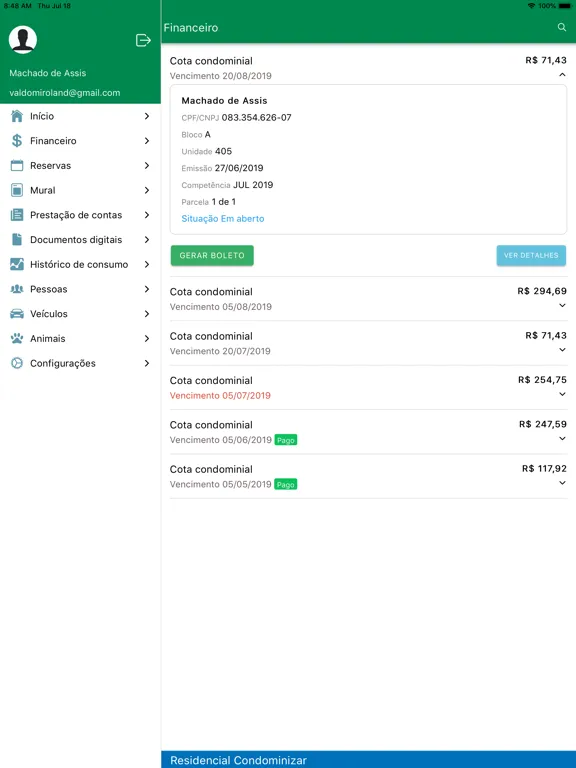Click the Pago badge for 05/06/2019
This screenshot has width=576, height=768.
(286, 440)
